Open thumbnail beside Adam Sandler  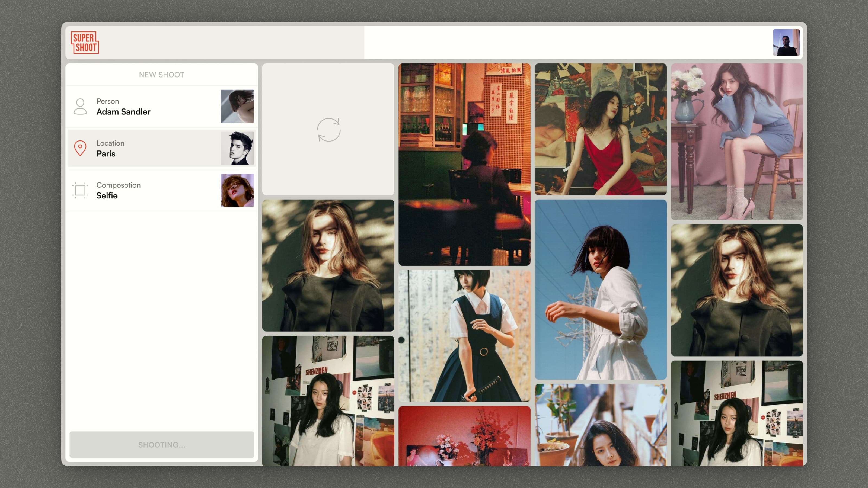[x=237, y=106]
